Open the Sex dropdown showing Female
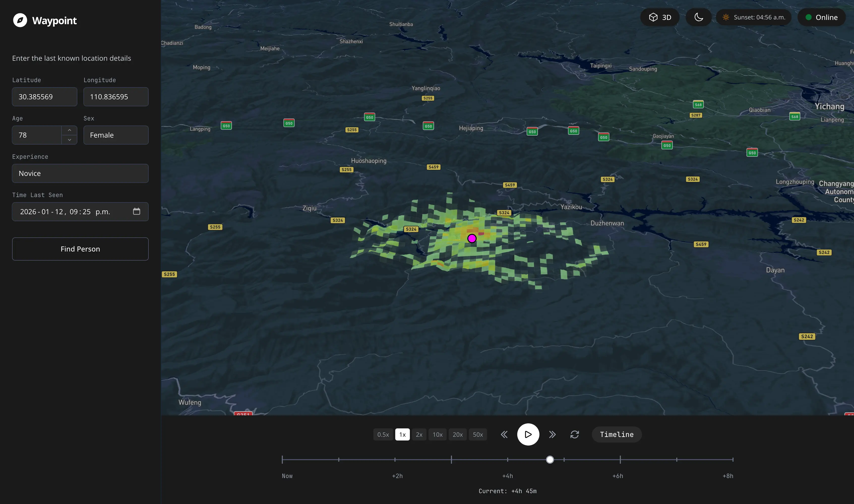The image size is (854, 504). (116, 135)
